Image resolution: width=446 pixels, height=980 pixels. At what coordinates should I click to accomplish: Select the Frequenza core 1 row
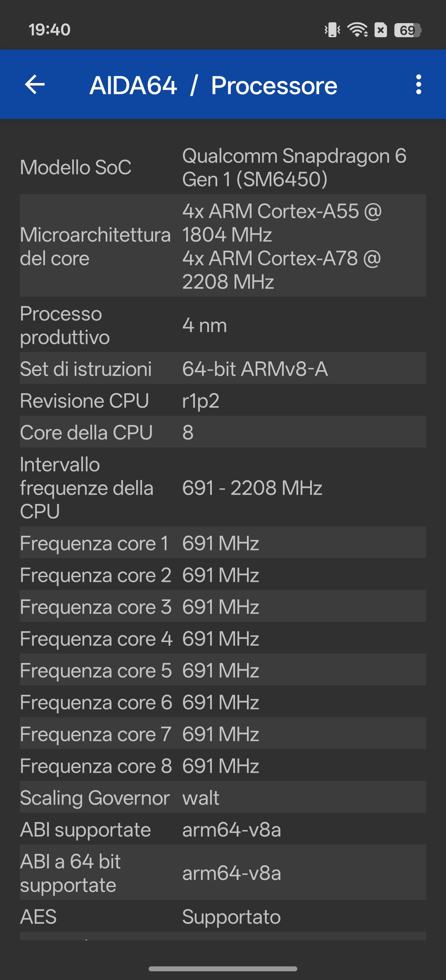point(223,543)
